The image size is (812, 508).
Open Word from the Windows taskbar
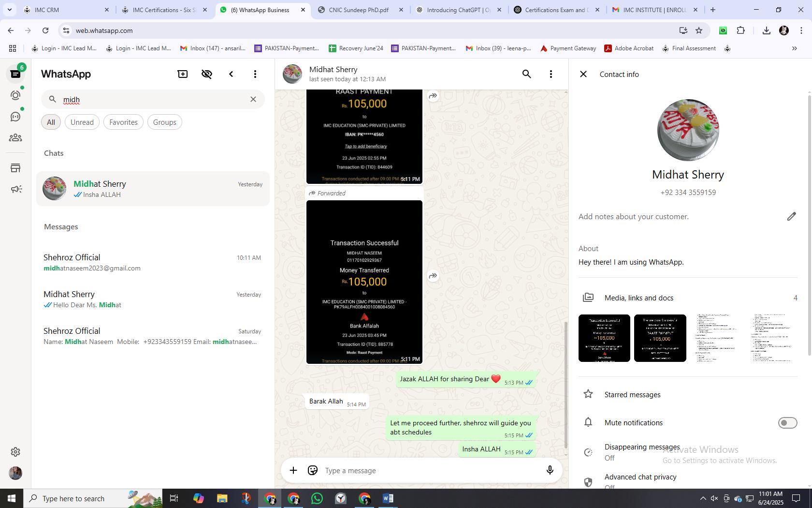point(388,498)
